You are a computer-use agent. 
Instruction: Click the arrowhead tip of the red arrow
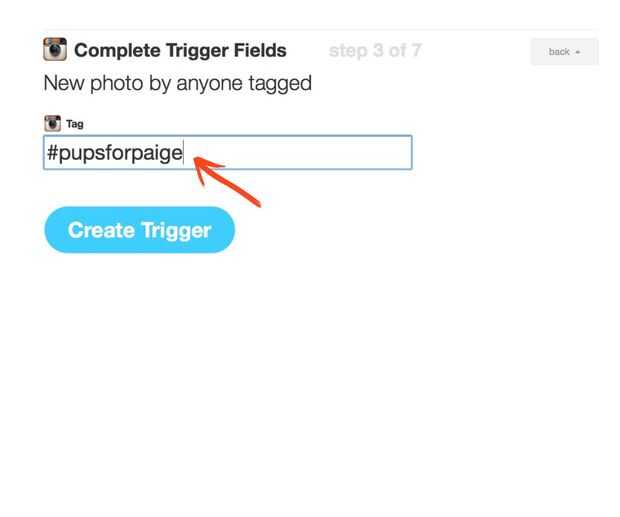(196, 159)
